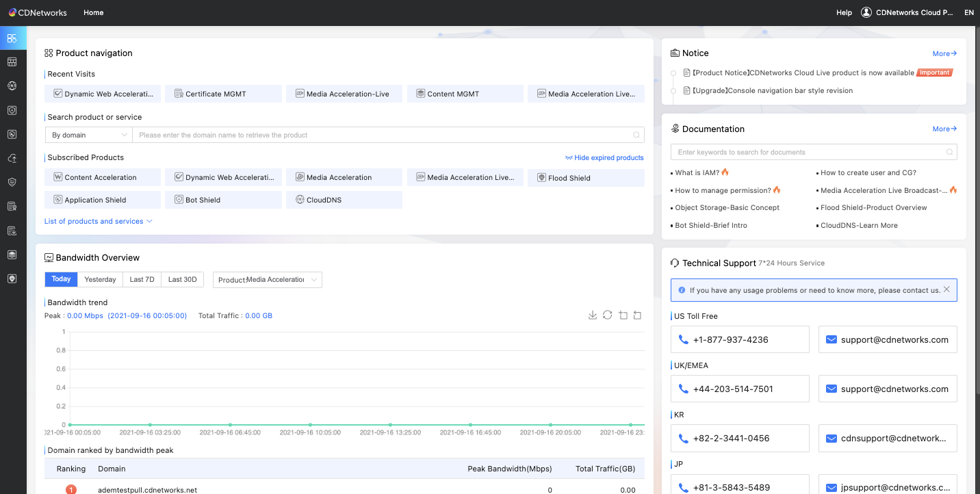This screenshot has height=494, width=980.
Task: Expand List of products and services
Action: tap(98, 221)
